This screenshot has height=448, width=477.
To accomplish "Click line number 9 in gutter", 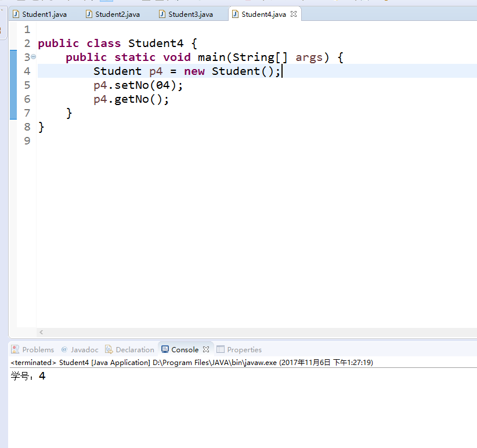I will coord(27,141).
